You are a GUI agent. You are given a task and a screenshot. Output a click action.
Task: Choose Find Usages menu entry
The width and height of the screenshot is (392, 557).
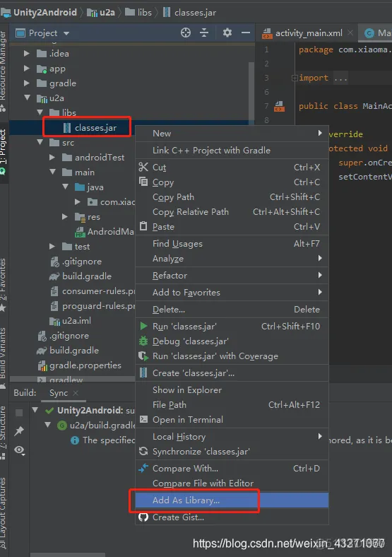point(232,244)
